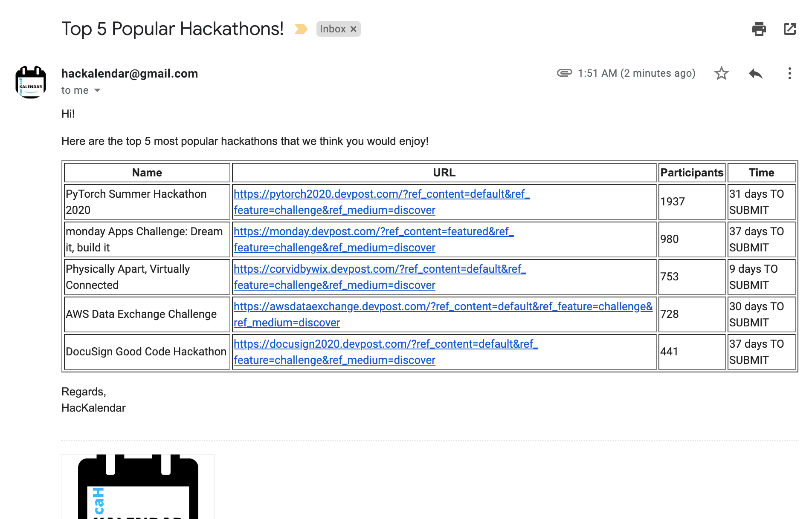Click the 'Hi!' greeting line
The height and width of the screenshot is (519, 812).
tap(68, 114)
